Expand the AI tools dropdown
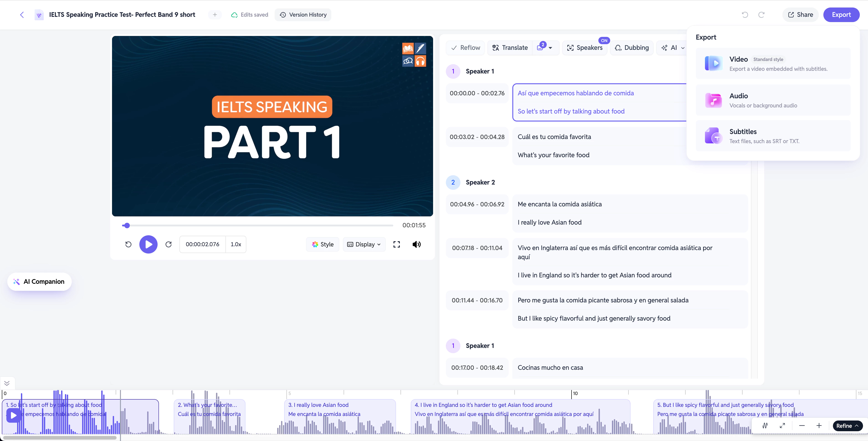 (673, 48)
